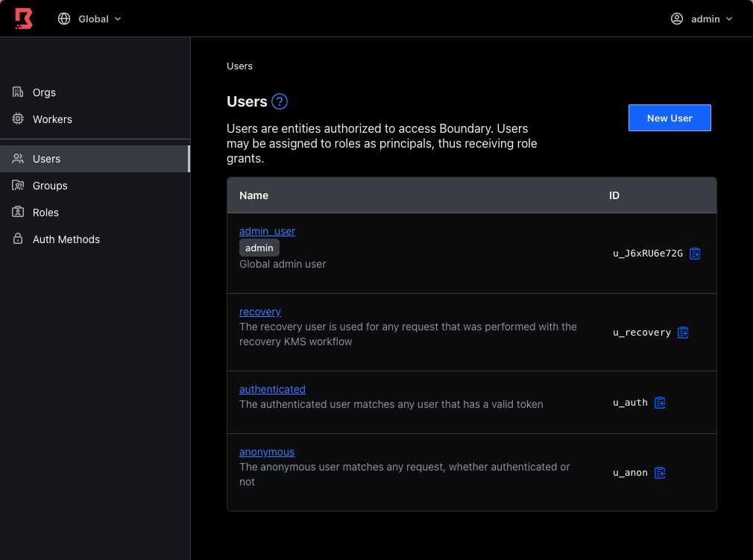Viewport: 753px width, 560px height.
Task: Click the New User button
Action: click(x=669, y=118)
